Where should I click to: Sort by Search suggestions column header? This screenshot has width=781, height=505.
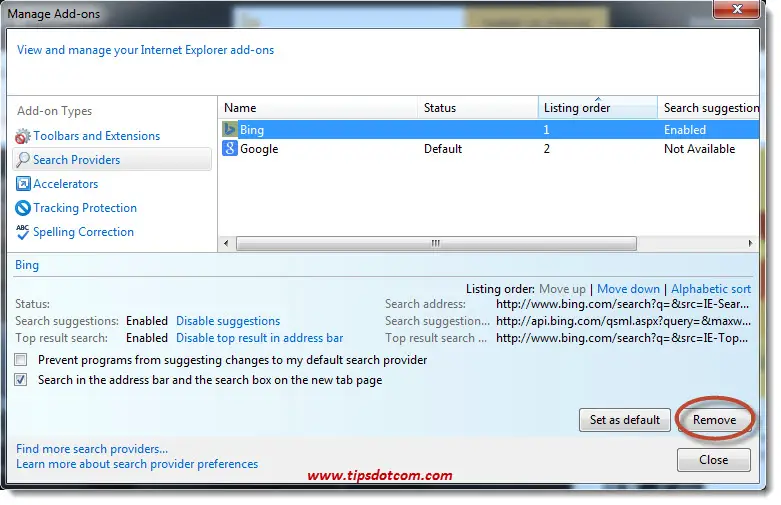(x=709, y=108)
